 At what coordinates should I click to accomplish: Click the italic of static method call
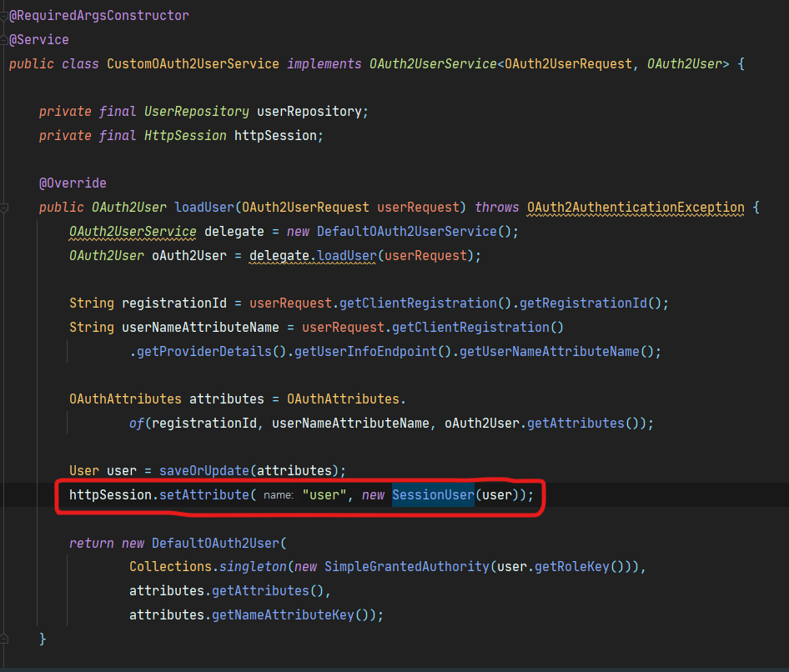tap(137, 423)
